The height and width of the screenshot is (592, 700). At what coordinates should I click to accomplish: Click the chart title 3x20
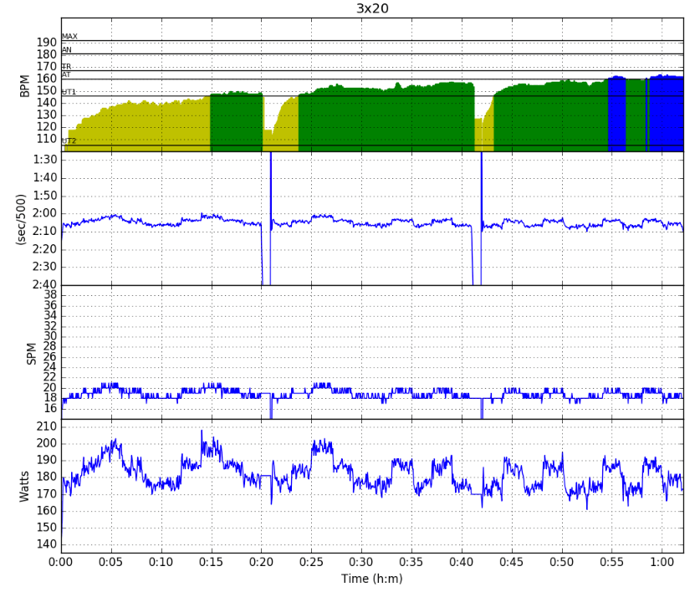(372, 9)
